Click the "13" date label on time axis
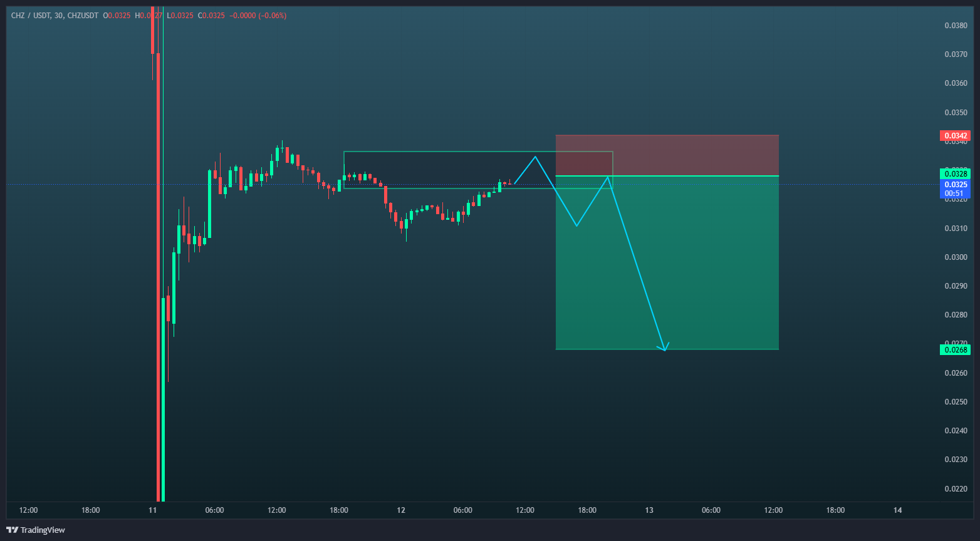 (649, 510)
